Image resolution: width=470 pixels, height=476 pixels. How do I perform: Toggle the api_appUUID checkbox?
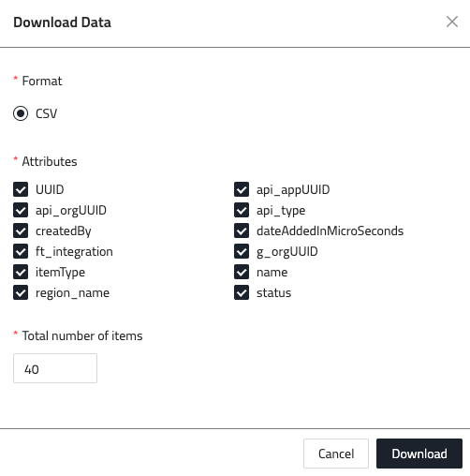click(x=242, y=189)
